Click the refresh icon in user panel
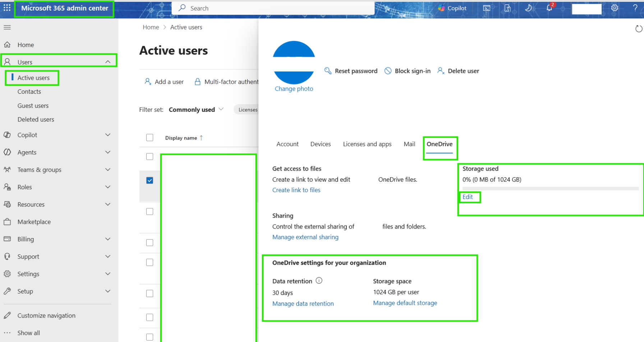The width and height of the screenshot is (644, 342). click(x=639, y=29)
